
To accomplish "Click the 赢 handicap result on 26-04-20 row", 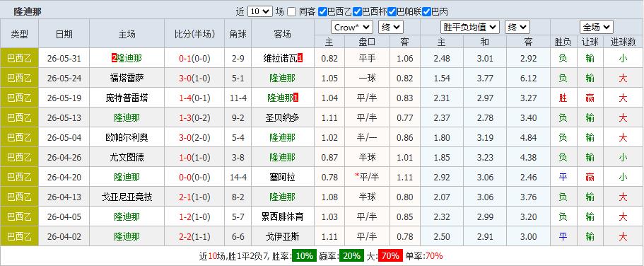I will tap(590, 177).
